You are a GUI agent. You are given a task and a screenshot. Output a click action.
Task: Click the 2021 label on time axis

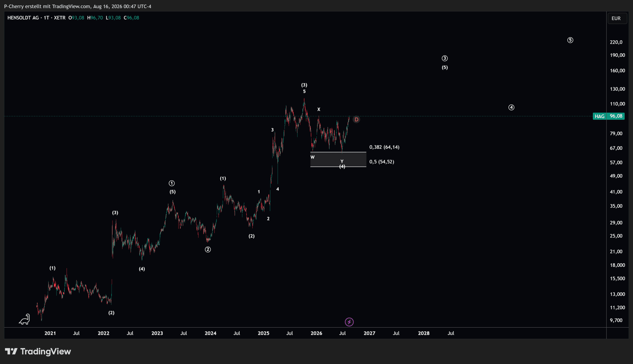coord(50,333)
